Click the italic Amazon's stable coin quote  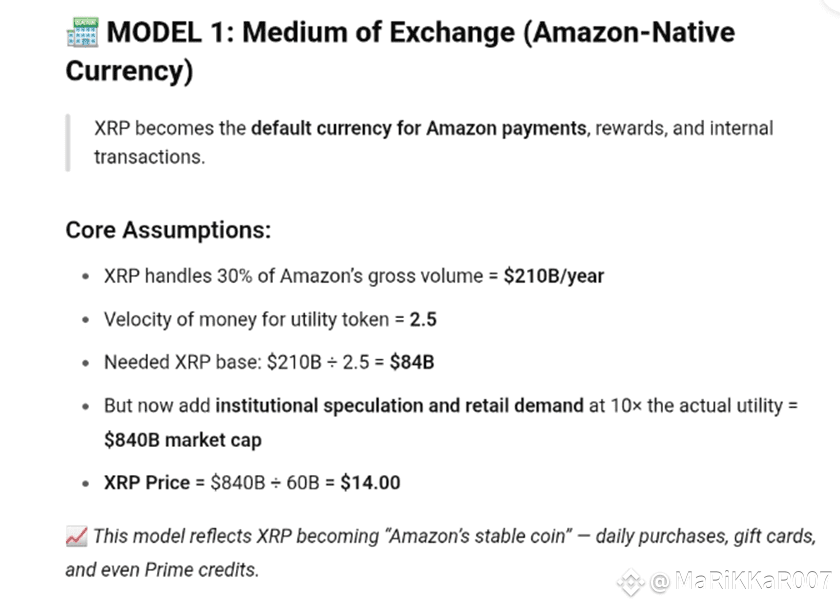pyautogui.click(x=480, y=536)
